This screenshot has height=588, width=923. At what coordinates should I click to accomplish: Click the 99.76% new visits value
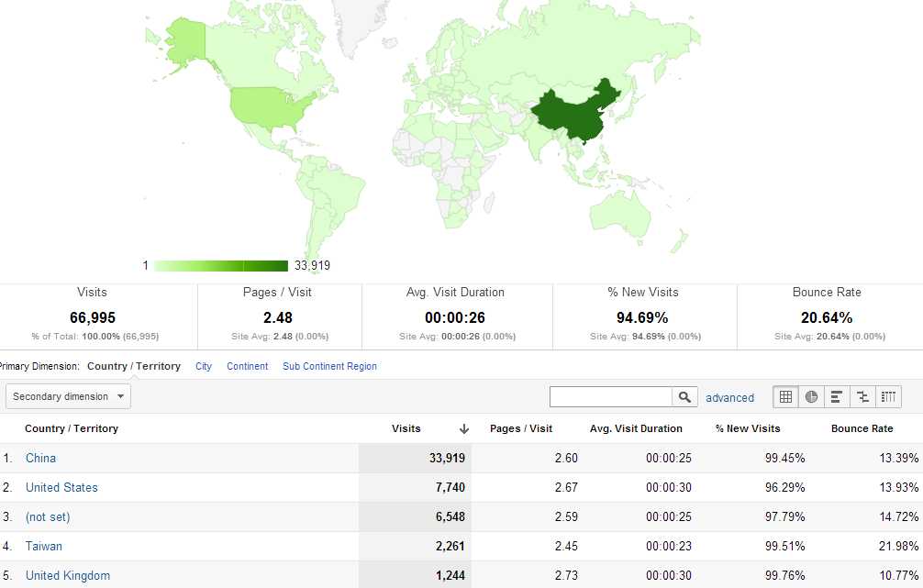(784, 576)
